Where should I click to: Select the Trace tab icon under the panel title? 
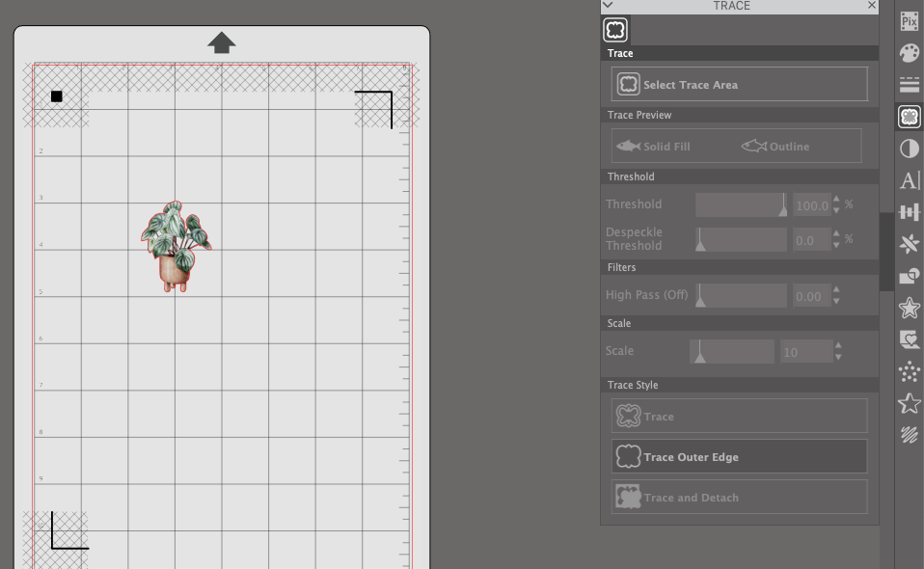pos(615,30)
